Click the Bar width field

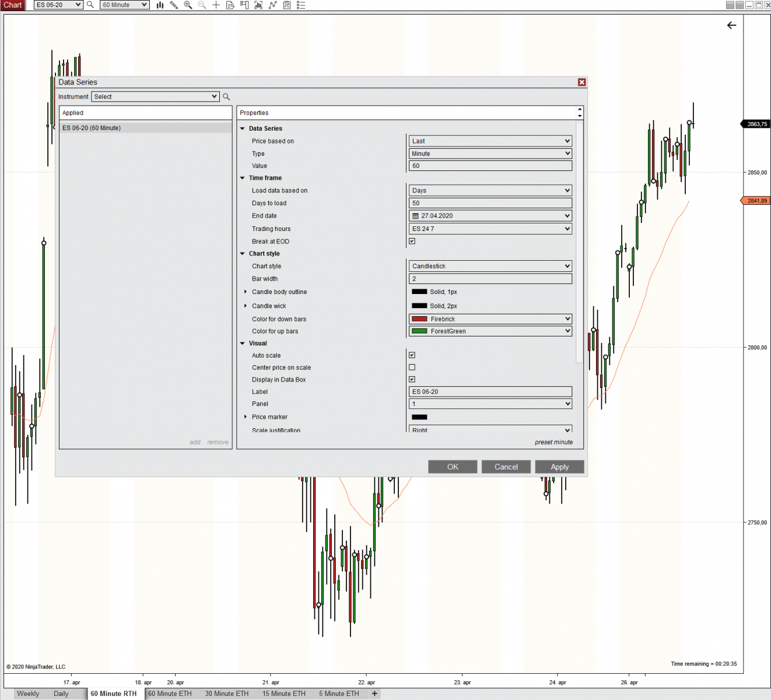pos(490,279)
